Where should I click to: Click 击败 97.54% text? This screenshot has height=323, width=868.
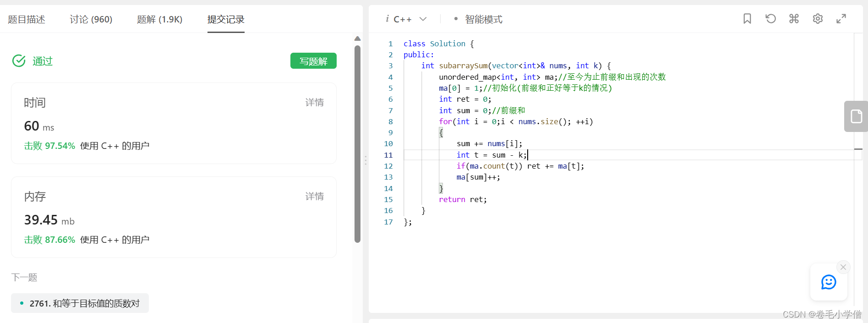pos(49,146)
